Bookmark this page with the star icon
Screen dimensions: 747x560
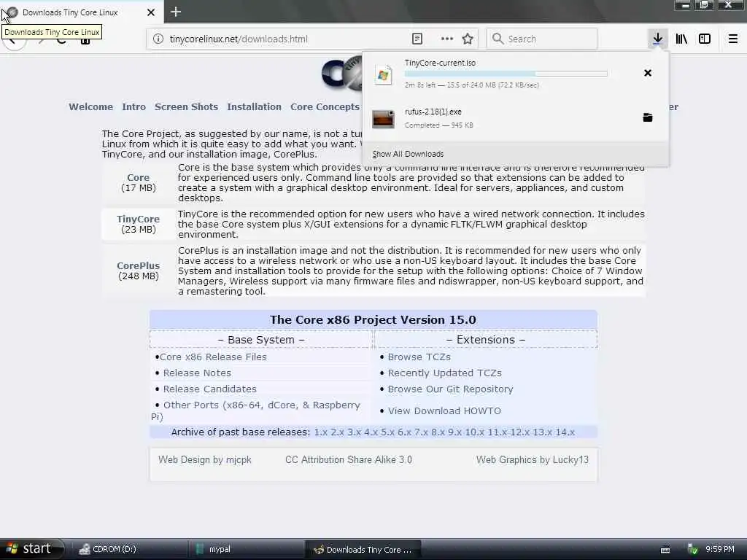pyautogui.click(x=468, y=39)
